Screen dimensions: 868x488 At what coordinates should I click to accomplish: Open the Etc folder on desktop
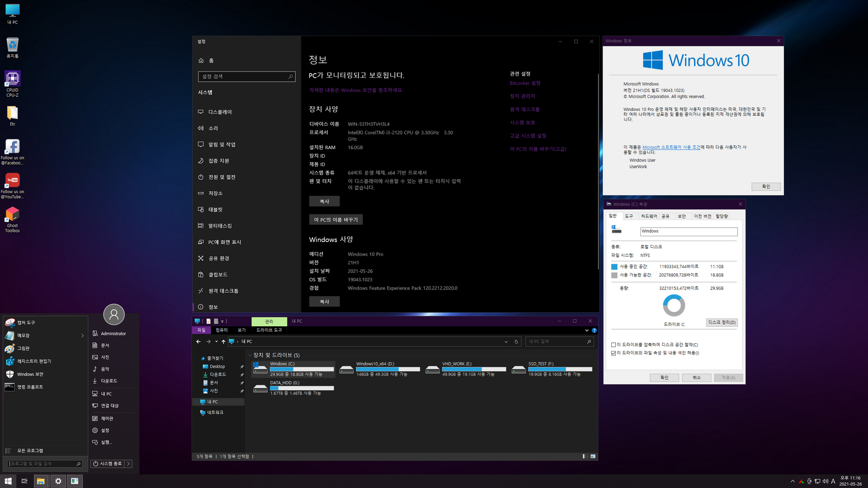tap(12, 116)
